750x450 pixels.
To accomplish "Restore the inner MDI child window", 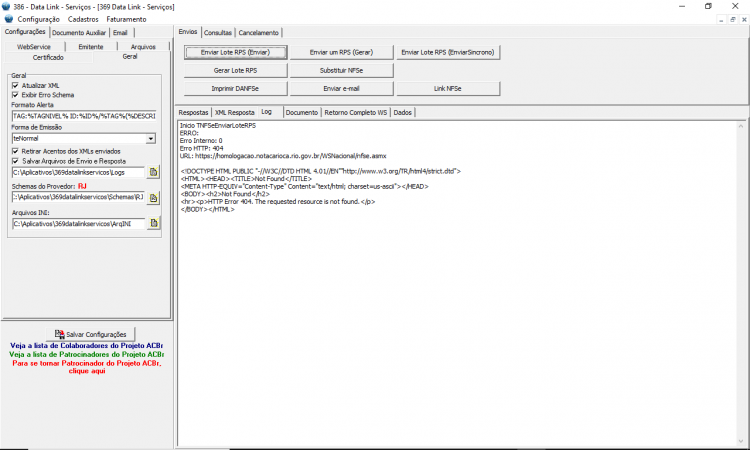I will coord(732,20).
